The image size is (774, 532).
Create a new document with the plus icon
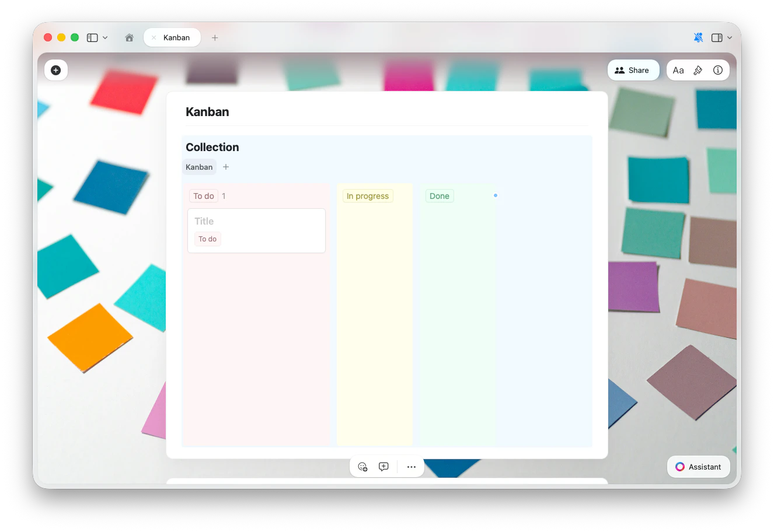(56, 70)
